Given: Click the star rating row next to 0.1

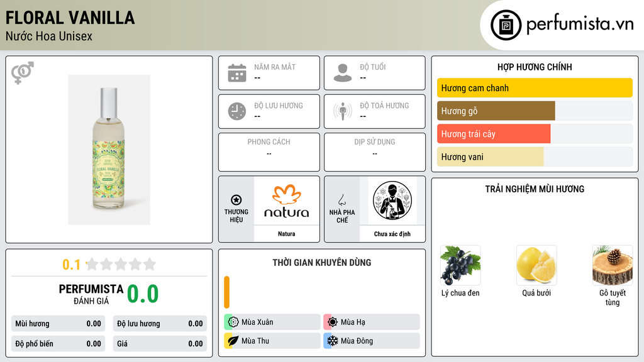Looking at the screenshot, I should pos(121,264).
